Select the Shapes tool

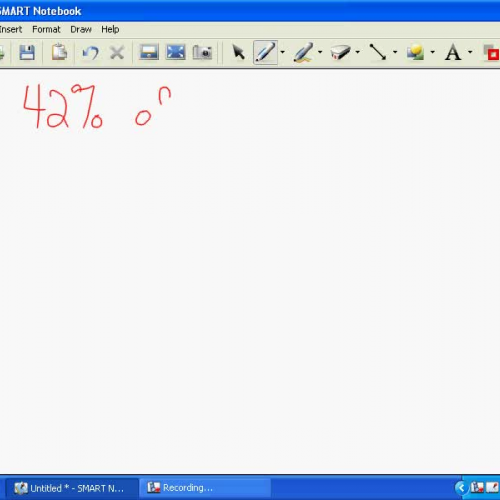pyautogui.click(x=415, y=52)
